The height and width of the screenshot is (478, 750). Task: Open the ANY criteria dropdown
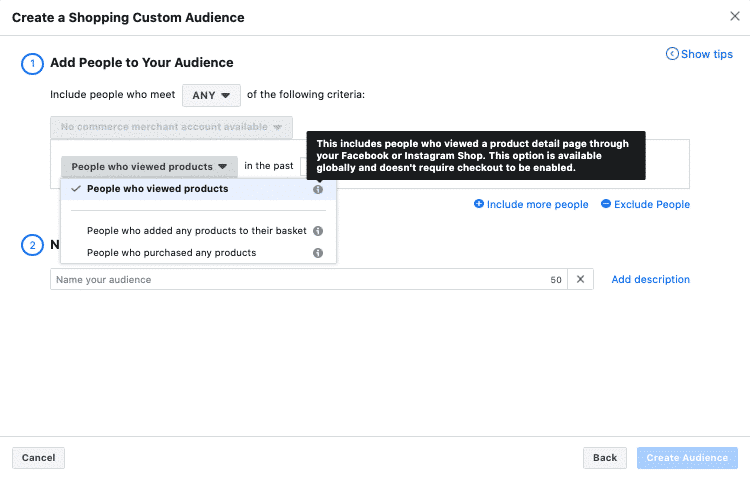pyautogui.click(x=211, y=95)
